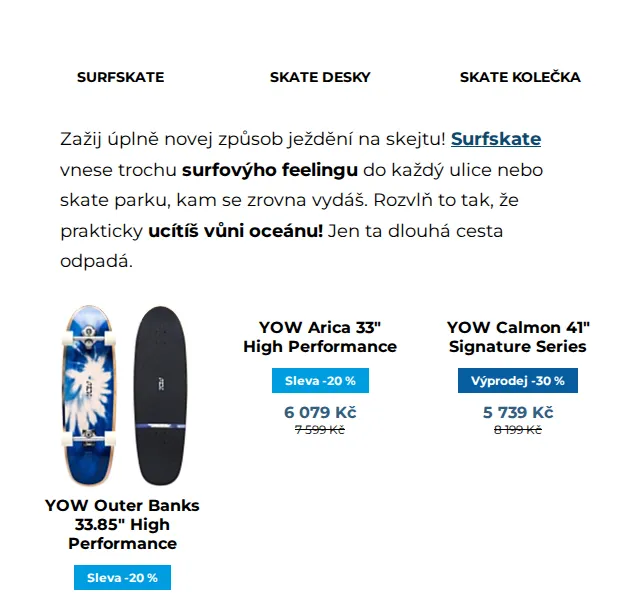Open the SKATE KOLEČKA category
640x600 pixels.
pos(520,77)
